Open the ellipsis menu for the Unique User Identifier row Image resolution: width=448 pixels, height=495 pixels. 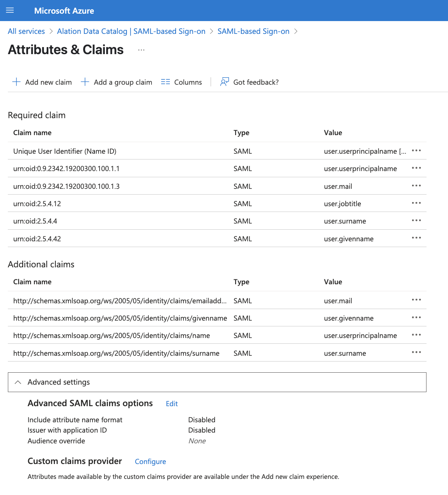point(417,150)
